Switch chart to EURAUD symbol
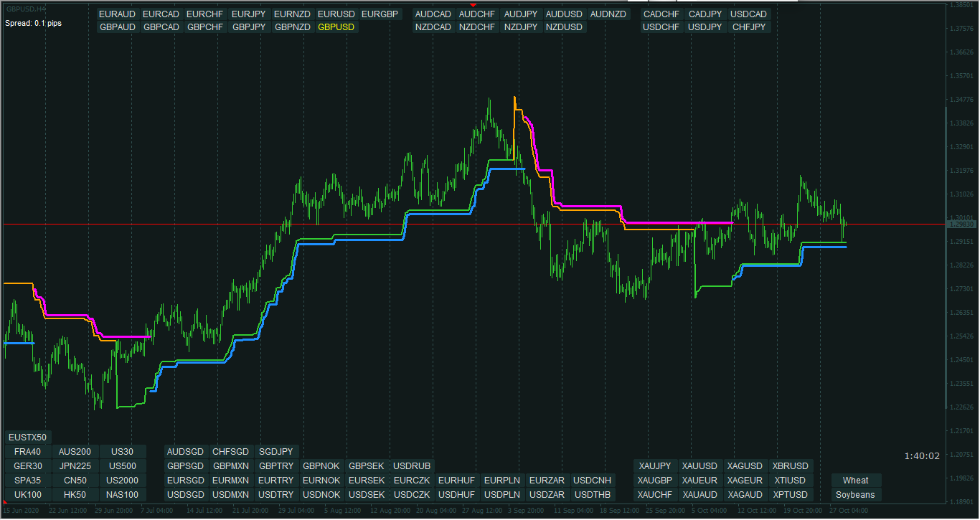Viewport: 980px width, 520px height. pos(117,14)
